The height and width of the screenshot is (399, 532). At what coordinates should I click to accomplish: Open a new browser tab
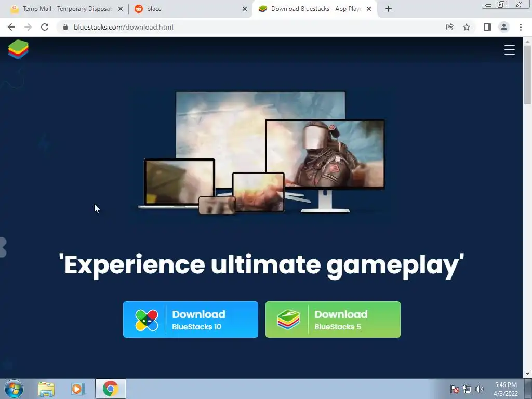[x=389, y=9]
